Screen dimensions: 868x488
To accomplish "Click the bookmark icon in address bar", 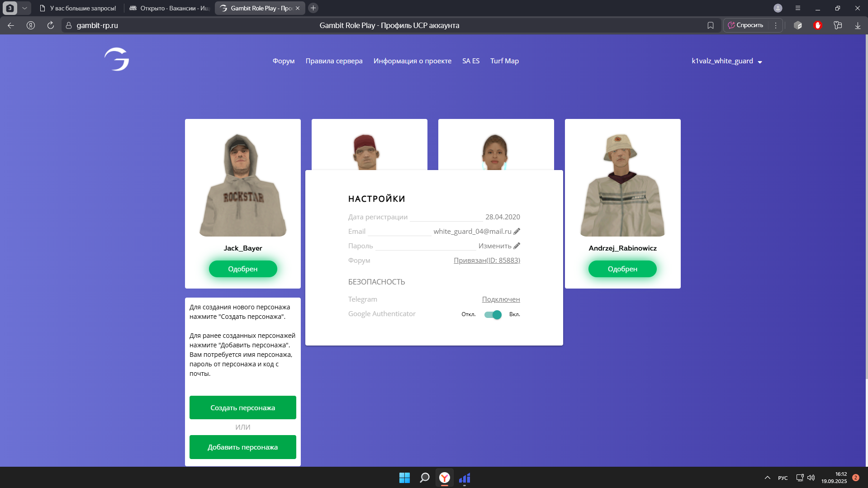I will point(711,25).
